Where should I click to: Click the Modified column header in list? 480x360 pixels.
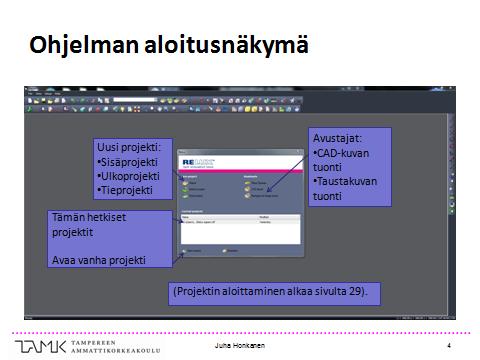[264, 217]
